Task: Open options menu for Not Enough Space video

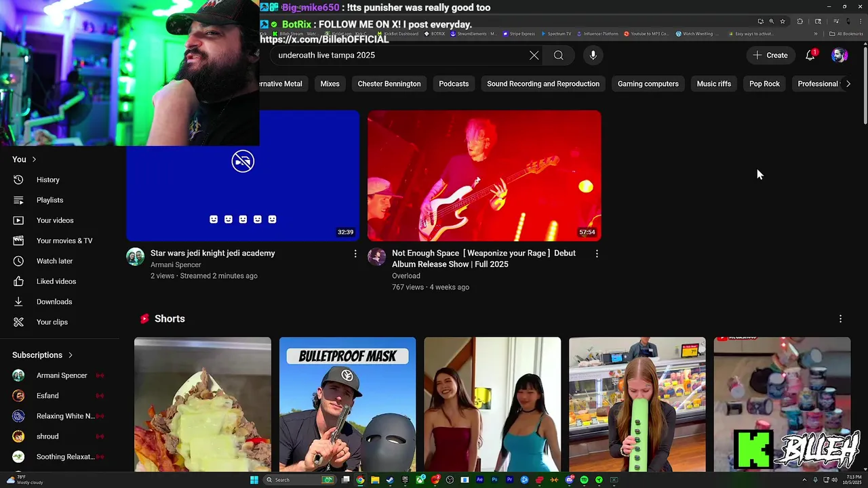Action: tap(597, 253)
